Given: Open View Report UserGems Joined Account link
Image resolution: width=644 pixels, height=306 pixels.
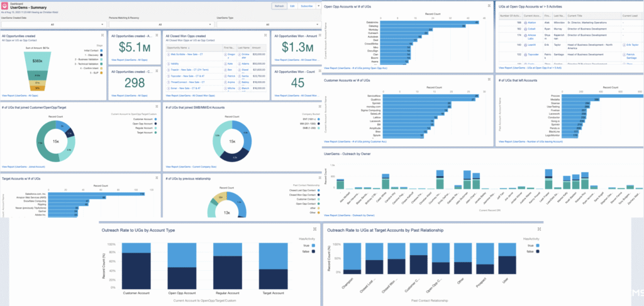Looking at the screenshot, I should [x=23, y=167].
